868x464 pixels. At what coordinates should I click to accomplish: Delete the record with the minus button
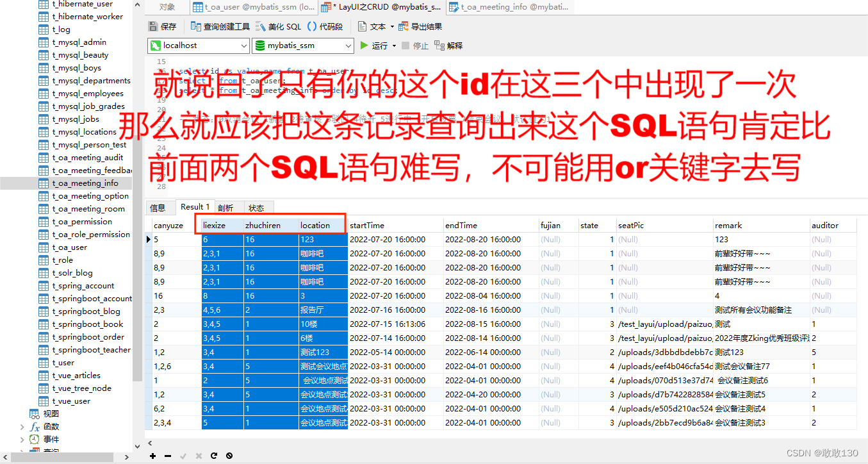tap(168, 456)
